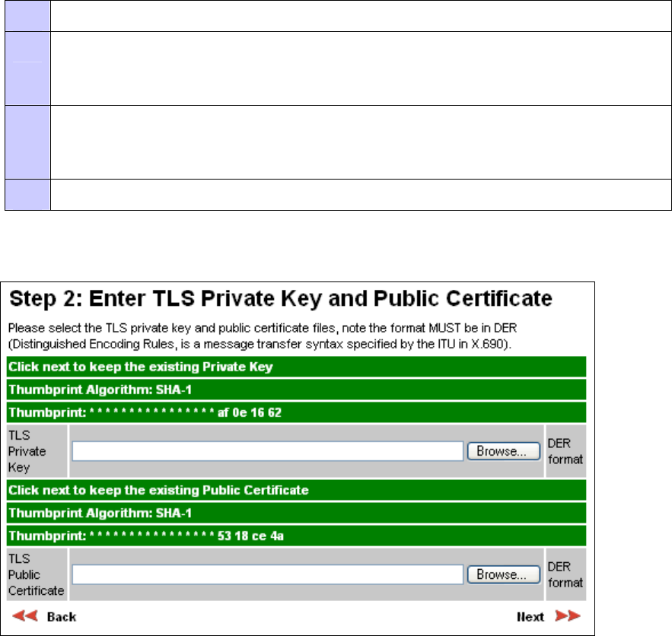Click the thumbprint ending '53 18 ce 4a'

pyautogui.click(x=296, y=536)
